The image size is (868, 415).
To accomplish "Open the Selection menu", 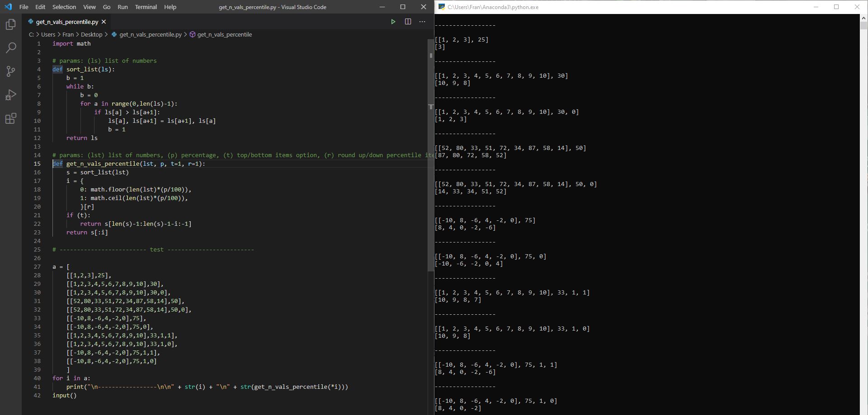I will 64,7.
